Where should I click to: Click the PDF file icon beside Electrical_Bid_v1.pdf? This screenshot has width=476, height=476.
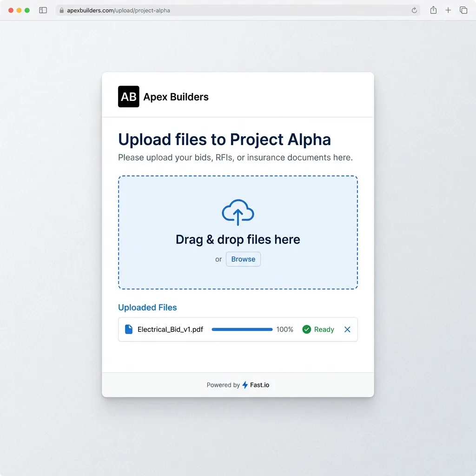point(129,329)
